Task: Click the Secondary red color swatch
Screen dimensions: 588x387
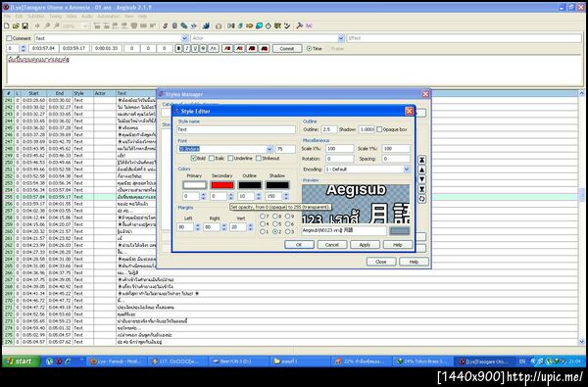Action: point(222,185)
